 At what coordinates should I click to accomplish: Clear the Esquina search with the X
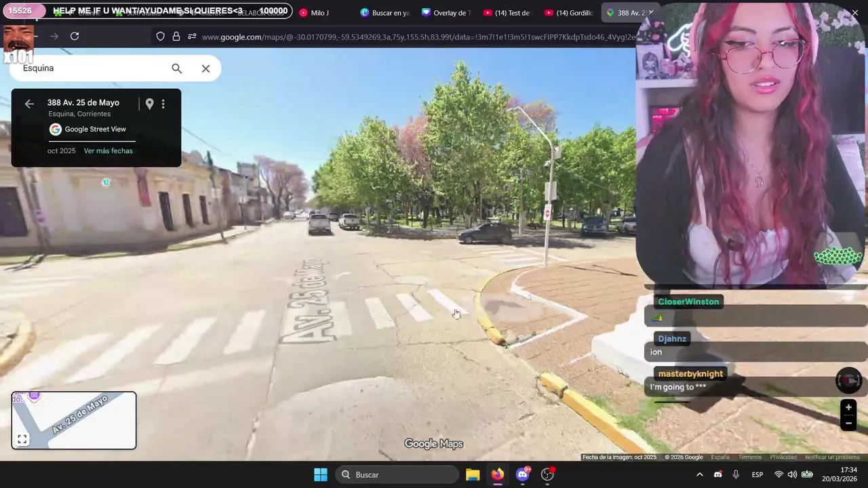tap(205, 68)
